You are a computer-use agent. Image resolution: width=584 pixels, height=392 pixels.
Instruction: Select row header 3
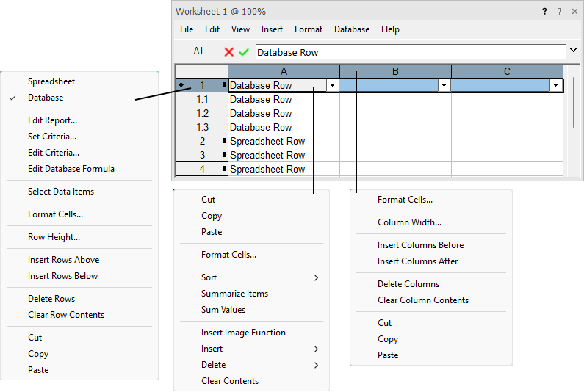201,155
